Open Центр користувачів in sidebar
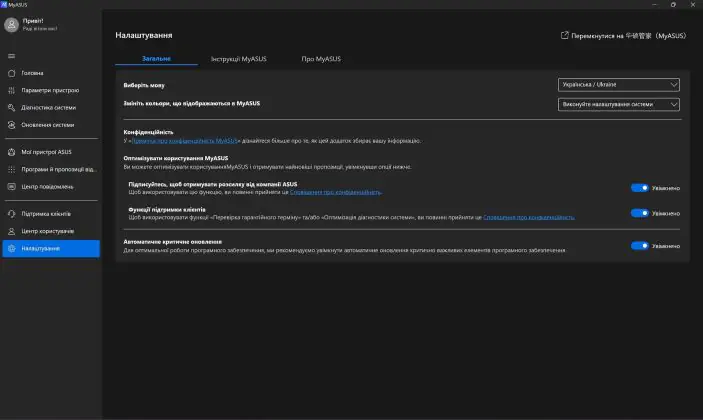The width and height of the screenshot is (703, 420). coord(51,231)
